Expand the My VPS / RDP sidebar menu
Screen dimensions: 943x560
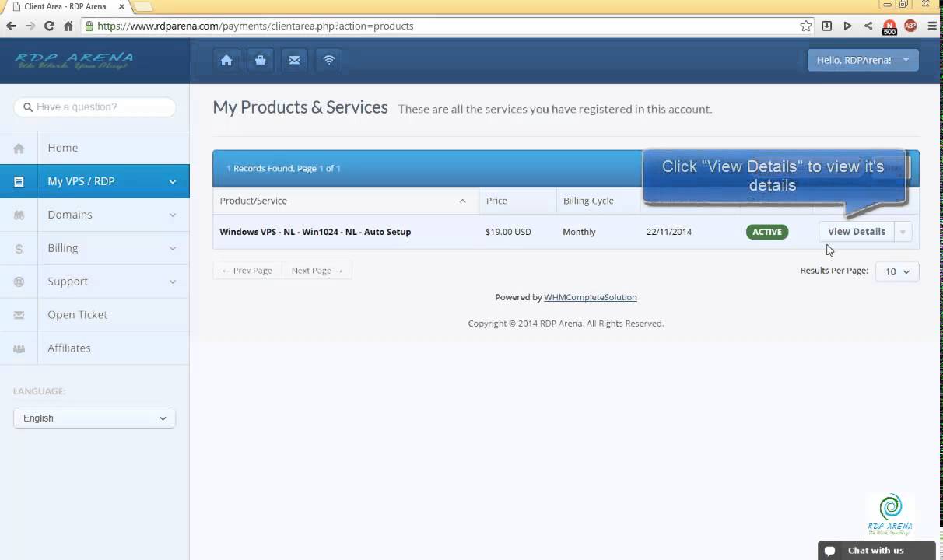(x=94, y=181)
